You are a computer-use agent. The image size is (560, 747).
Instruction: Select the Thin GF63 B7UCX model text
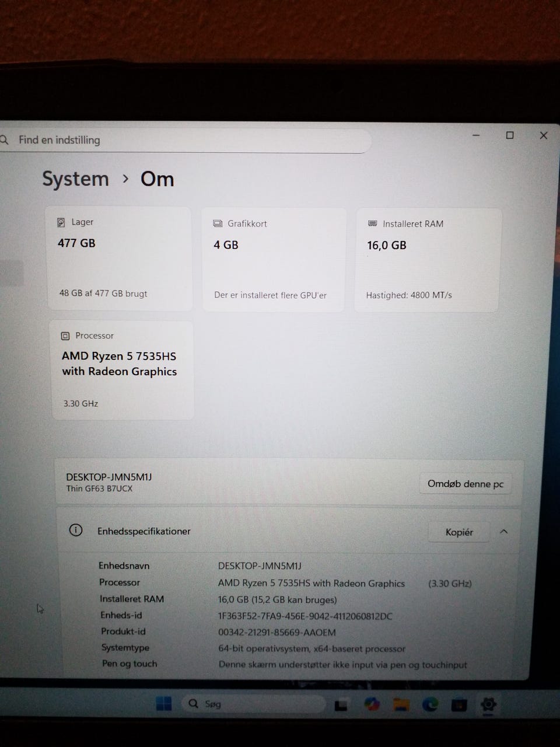coord(99,488)
